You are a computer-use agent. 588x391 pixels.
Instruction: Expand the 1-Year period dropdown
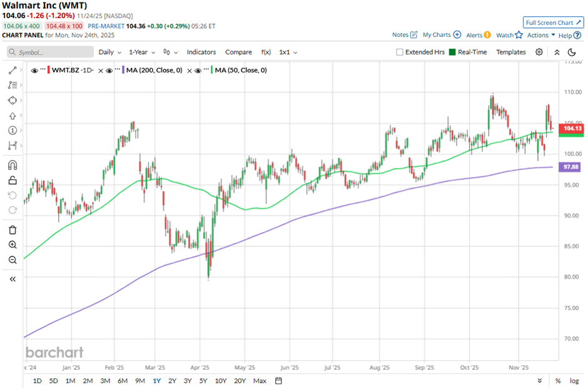(141, 53)
